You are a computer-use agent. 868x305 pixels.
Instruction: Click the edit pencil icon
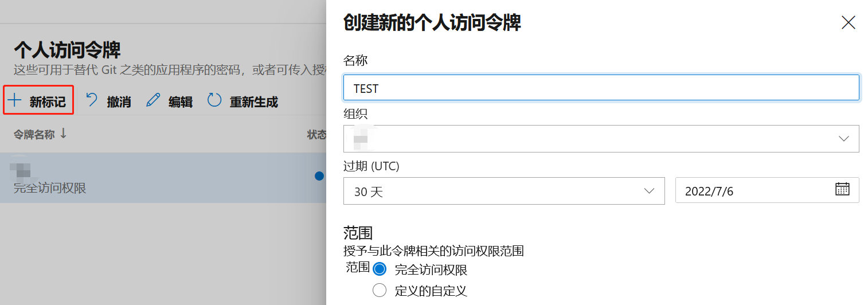pyautogui.click(x=153, y=101)
